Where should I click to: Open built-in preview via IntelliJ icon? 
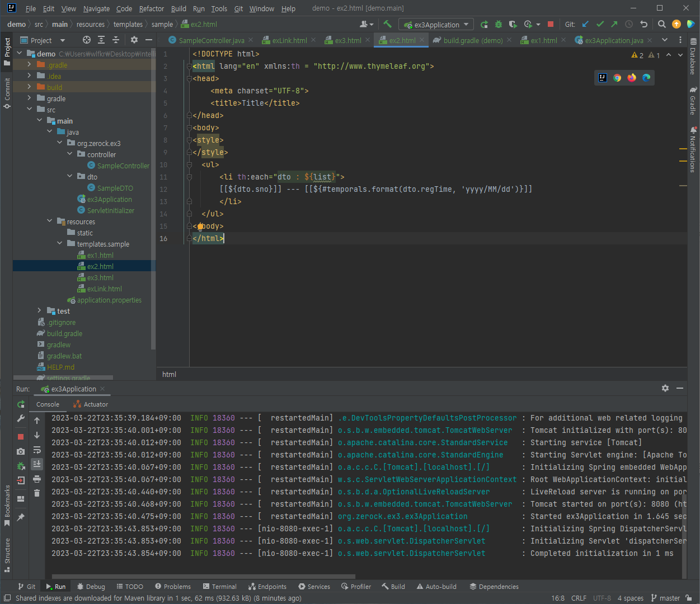click(x=603, y=78)
